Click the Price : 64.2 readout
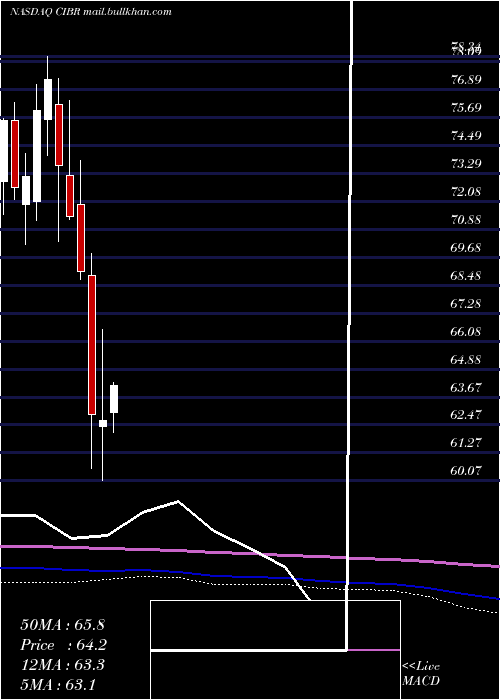Image resolution: width=500 pixels, height=700 pixels. coord(63,645)
